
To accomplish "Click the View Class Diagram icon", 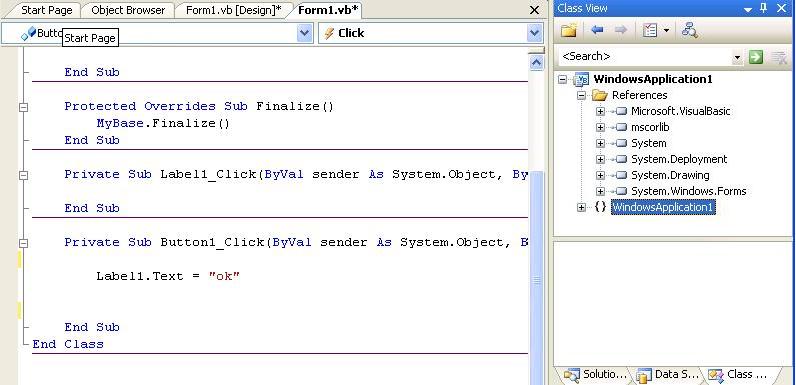I will 689,30.
